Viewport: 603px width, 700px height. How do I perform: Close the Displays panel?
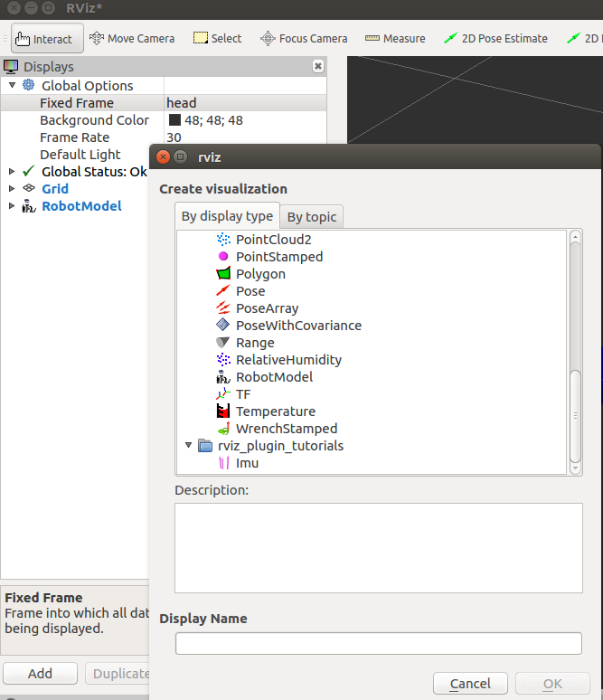coord(318,66)
